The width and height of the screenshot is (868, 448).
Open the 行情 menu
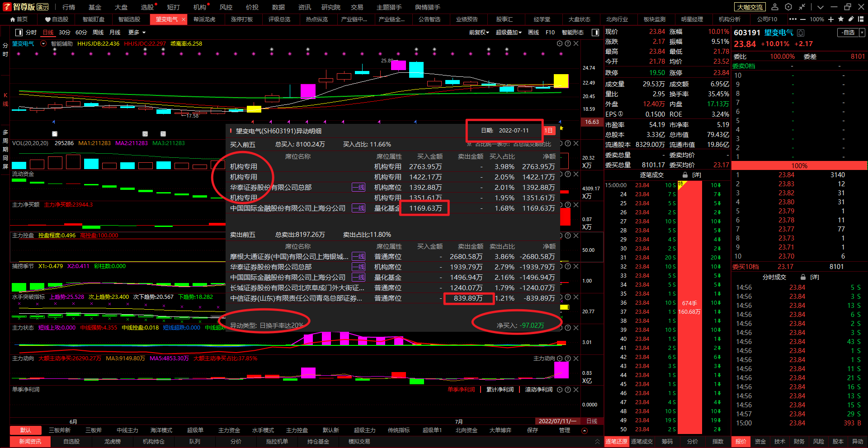click(x=69, y=7)
